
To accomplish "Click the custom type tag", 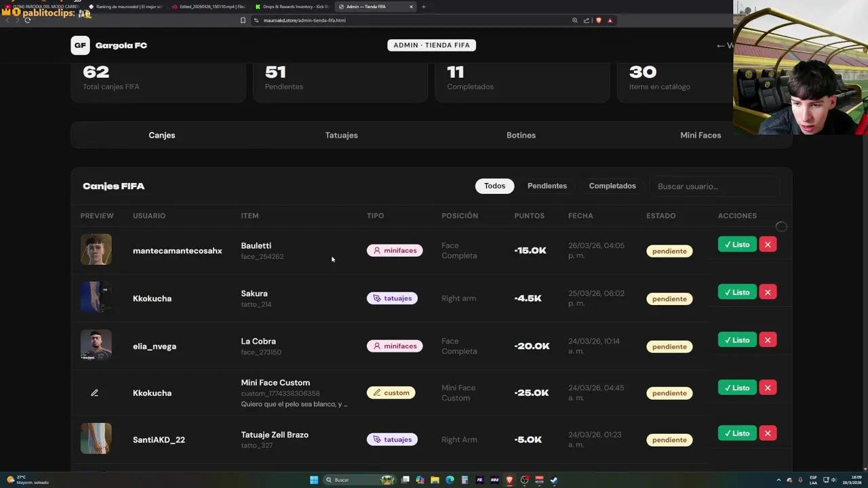I will (391, 392).
